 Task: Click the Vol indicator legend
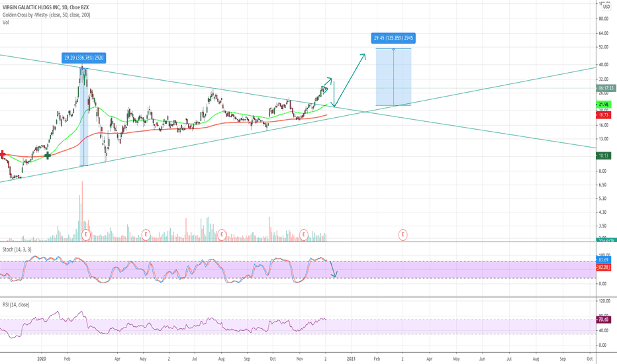(x=5, y=23)
